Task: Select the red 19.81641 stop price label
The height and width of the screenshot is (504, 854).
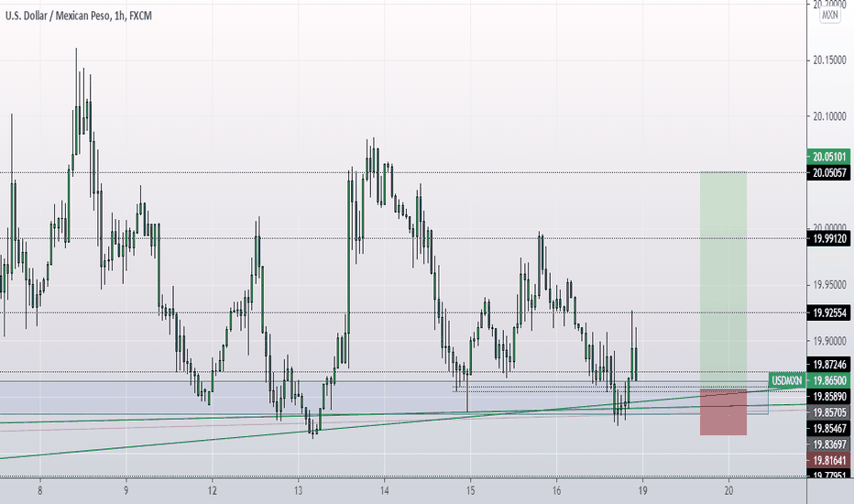Action: point(828,460)
